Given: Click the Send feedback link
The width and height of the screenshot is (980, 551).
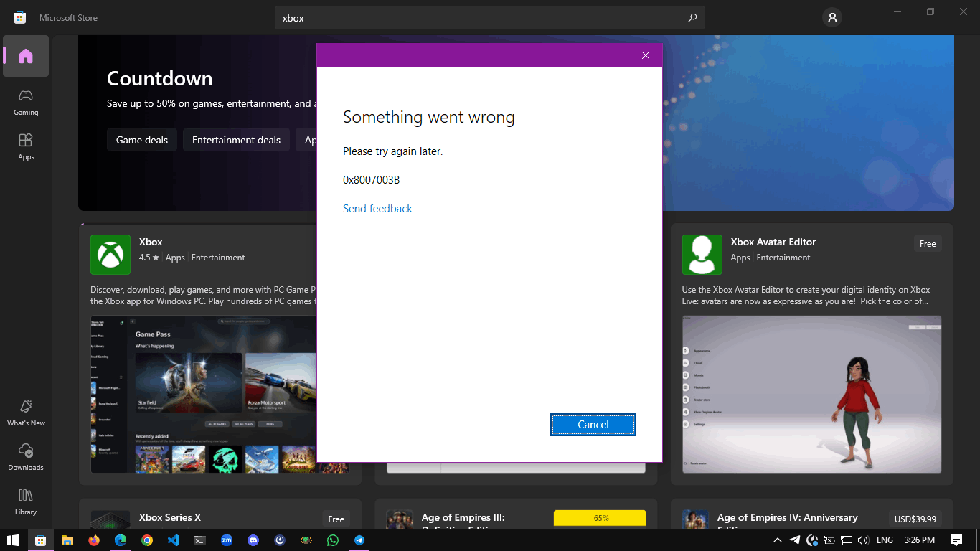Looking at the screenshot, I should (x=377, y=209).
